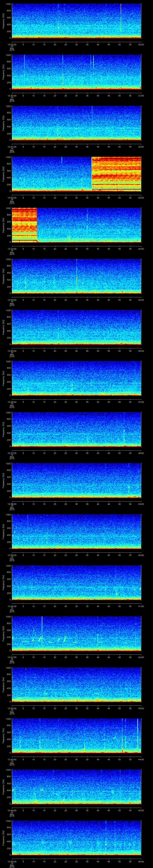
Task: Click the 12:33:00 start time label
Action: point(12,249)
